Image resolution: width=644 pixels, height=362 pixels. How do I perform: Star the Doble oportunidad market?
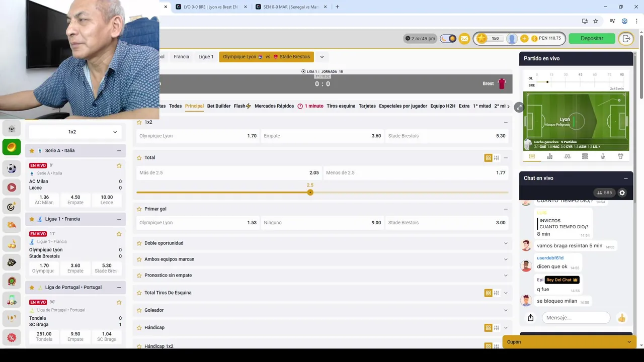[x=139, y=243]
